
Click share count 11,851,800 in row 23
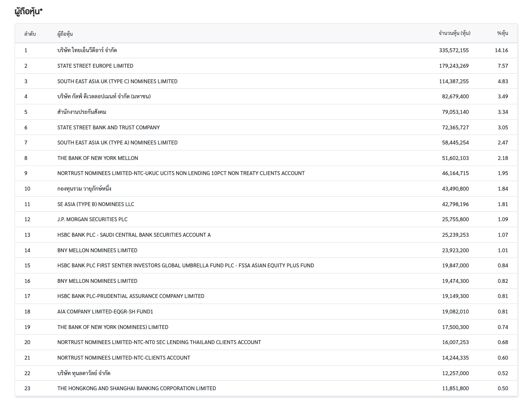coord(455,388)
